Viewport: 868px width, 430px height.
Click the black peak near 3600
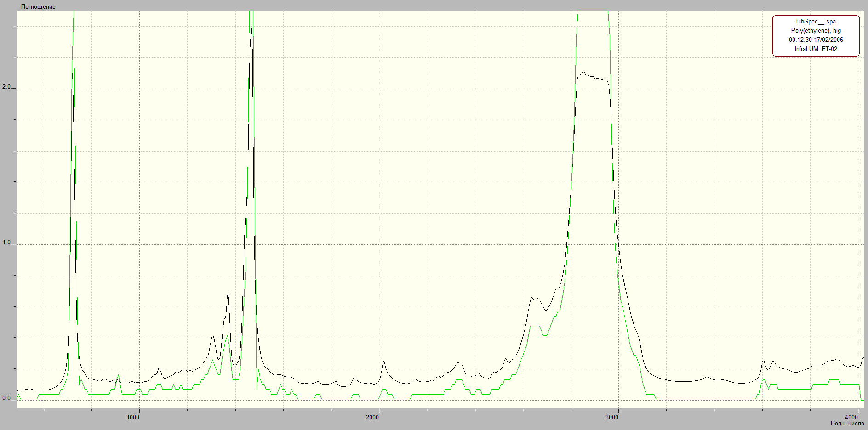(x=763, y=360)
